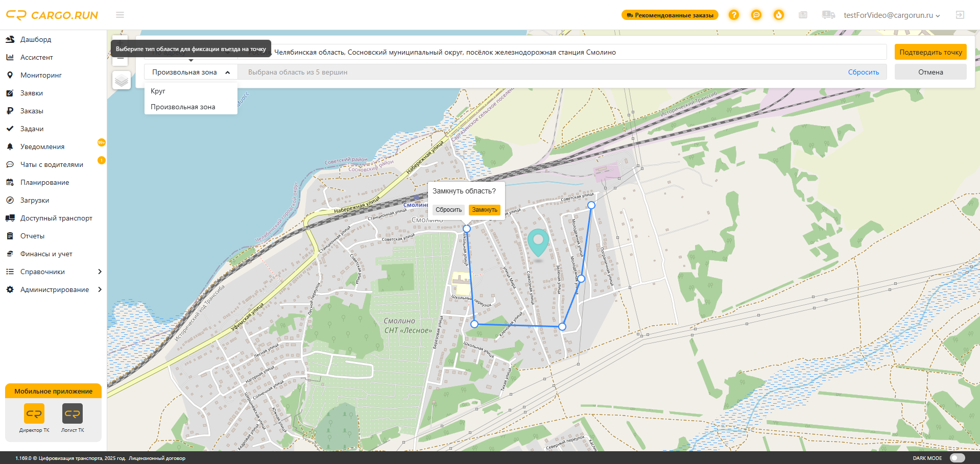The width and height of the screenshot is (980, 464).
Task: Expand the Администрирование sidebar section
Action: coord(54,289)
